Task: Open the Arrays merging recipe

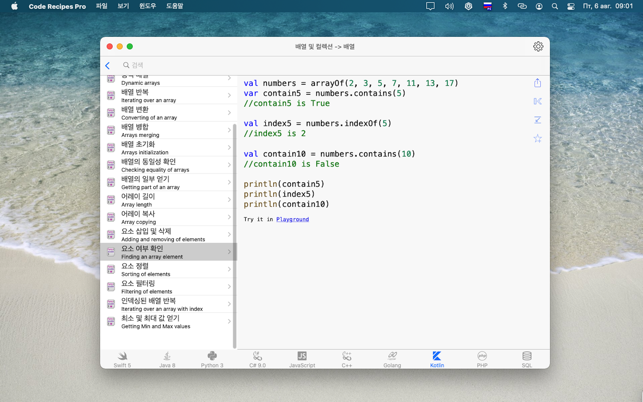Action: 168,130
